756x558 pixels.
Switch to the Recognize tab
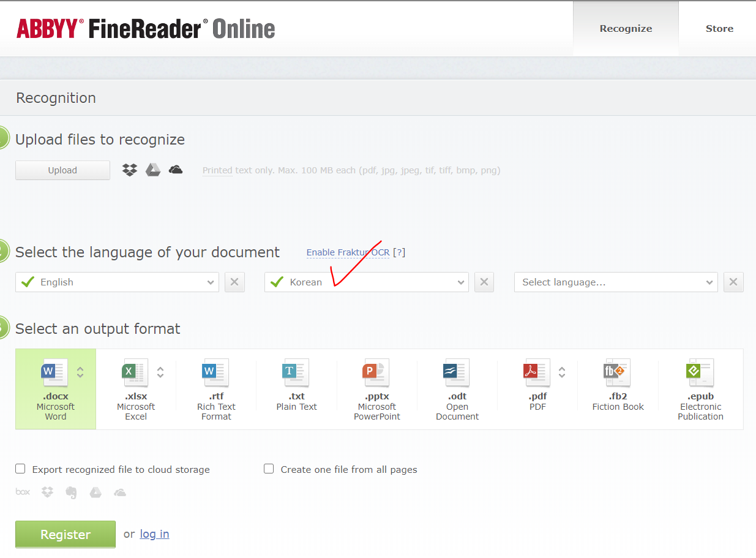tap(626, 28)
